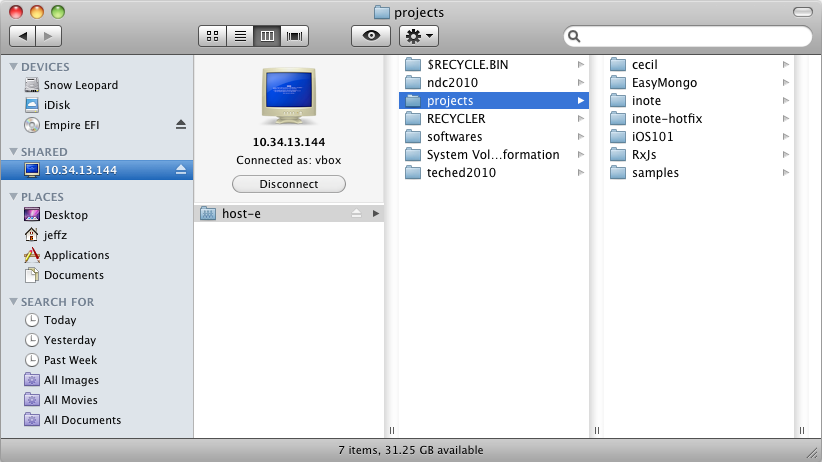Screen dimensions: 822x462
Task: Click the third column's resize handle
Action: 802,431
